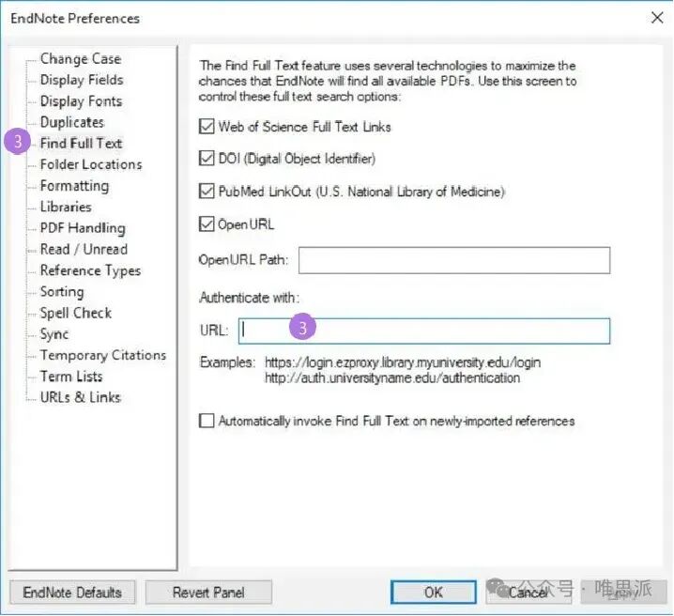
Task: Focus the Authenticate with URL field
Action: pos(424,331)
